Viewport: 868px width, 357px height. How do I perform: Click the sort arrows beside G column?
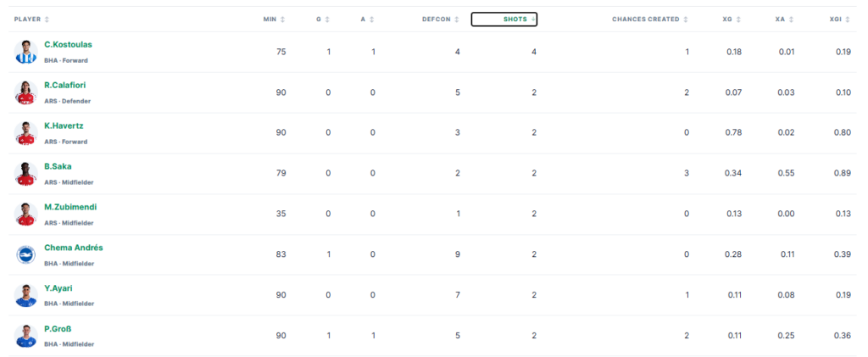click(x=327, y=20)
